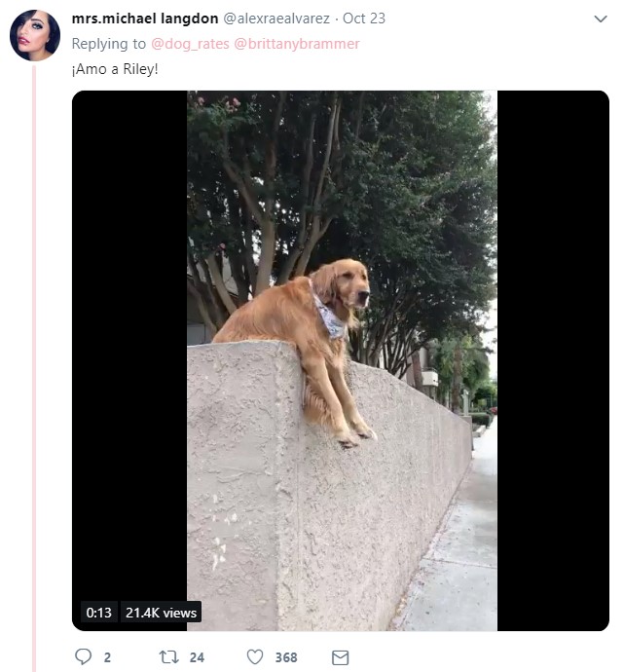The width and height of the screenshot is (624, 672).
Task: Open direct message envelope icon
Action: point(341,657)
